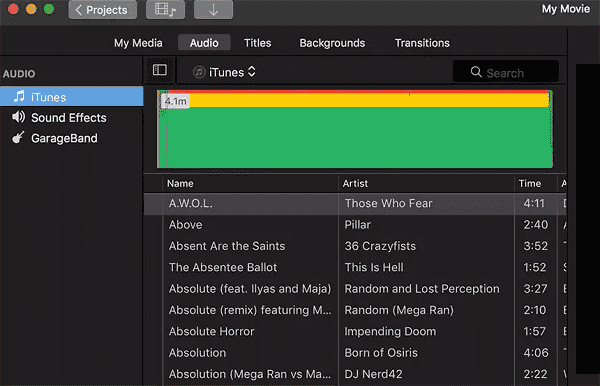Click artist This Is Hell

point(374,267)
